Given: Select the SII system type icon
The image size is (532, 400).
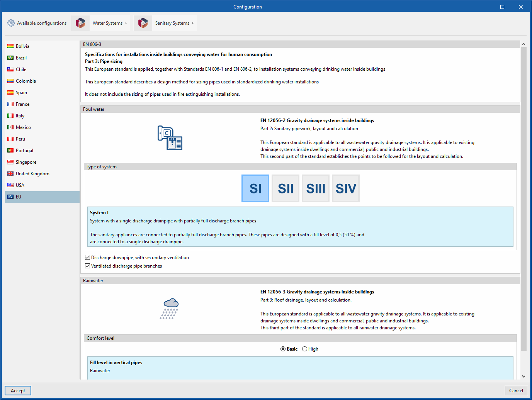Looking at the screenshot, I should click(x=286, y=188).
